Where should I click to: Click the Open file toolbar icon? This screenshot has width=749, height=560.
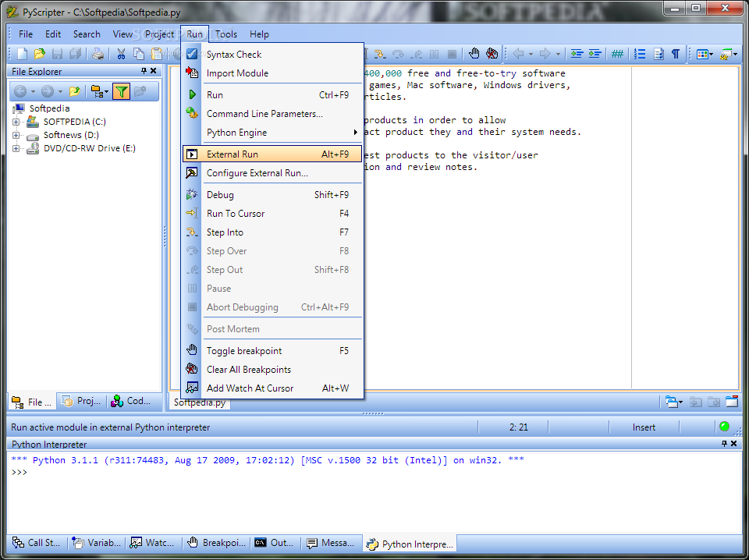point(40,54)
